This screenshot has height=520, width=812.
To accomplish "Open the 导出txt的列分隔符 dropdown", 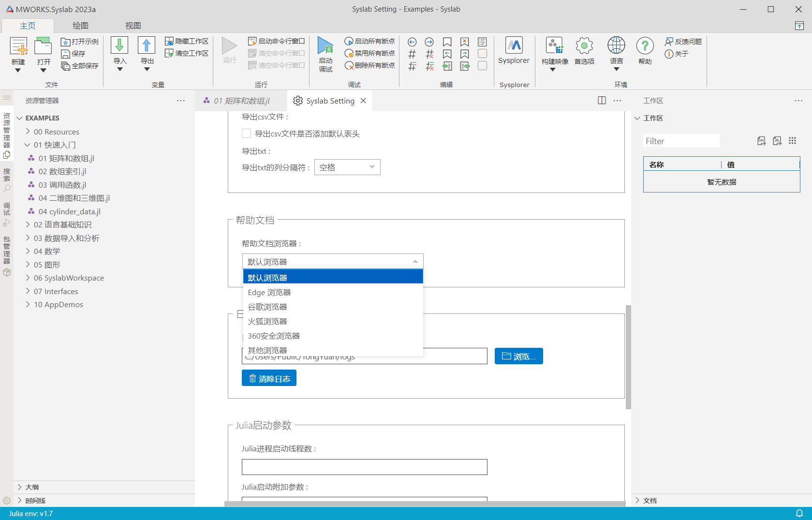I will (x=347, y=167).
